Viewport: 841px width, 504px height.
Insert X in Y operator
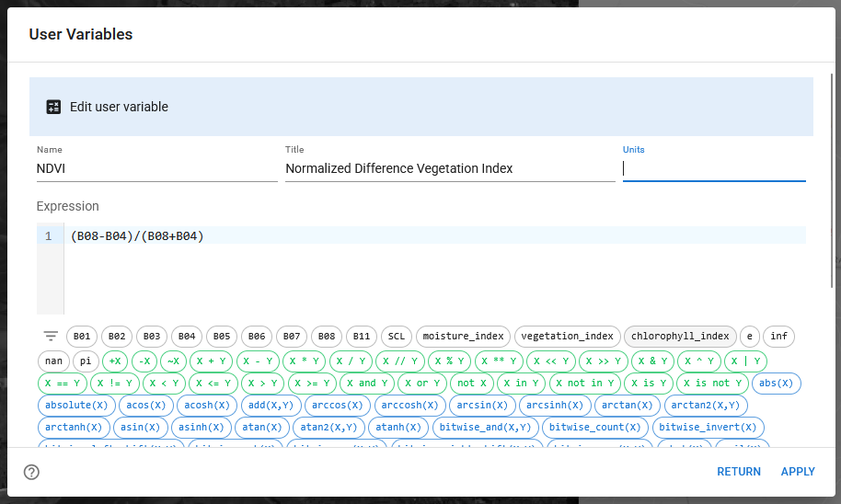click(x=522, y=383)
